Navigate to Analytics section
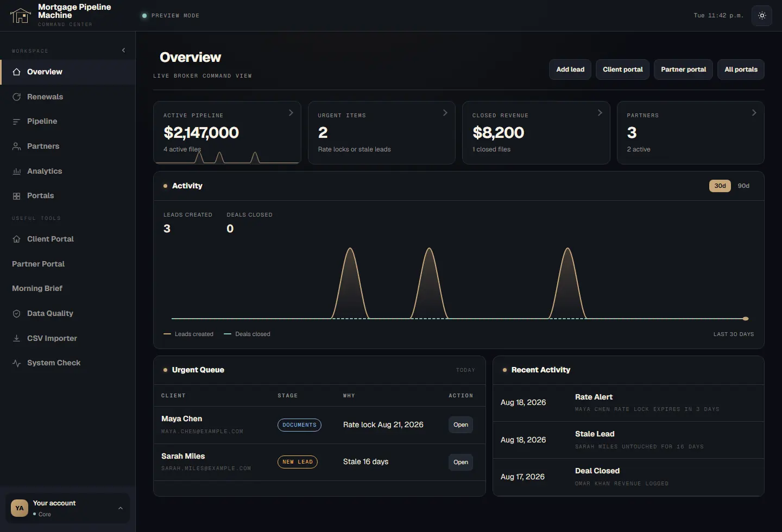Viewport: 782px width, 532px height. (x=67, y=171)
